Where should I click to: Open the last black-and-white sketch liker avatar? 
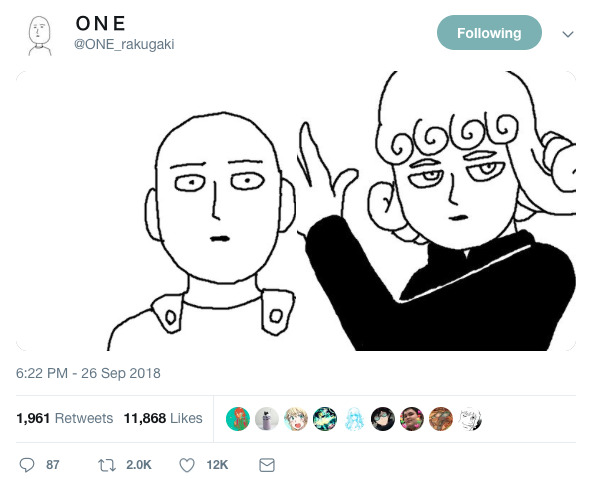point(470,419)
